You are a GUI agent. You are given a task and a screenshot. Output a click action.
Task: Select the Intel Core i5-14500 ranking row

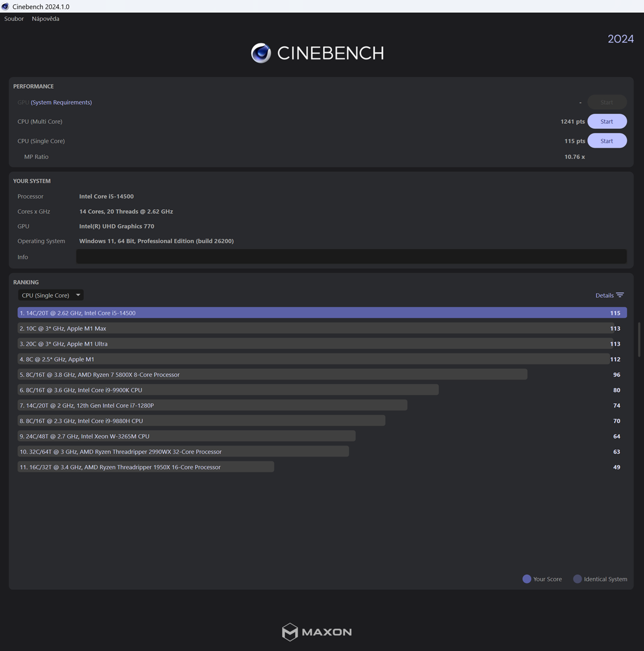[322, 313]
